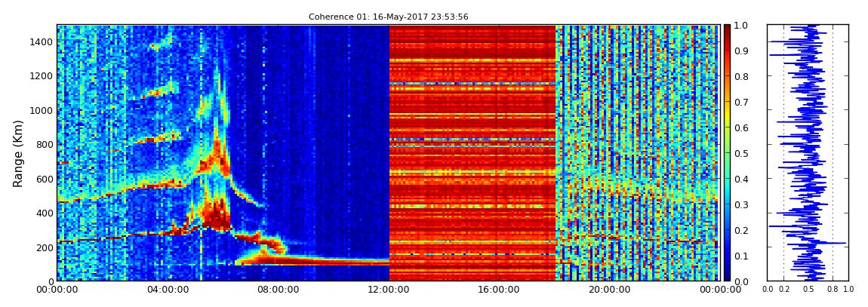Click the coherence colorbar scale

[x=727, y=152]
